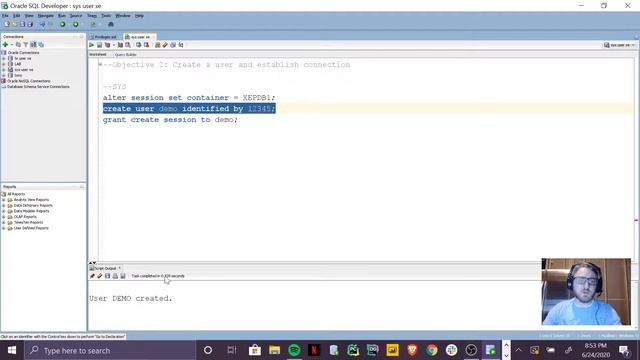Expand the hr user xe connection
The image size is (640, 360).
click(4, 58)
